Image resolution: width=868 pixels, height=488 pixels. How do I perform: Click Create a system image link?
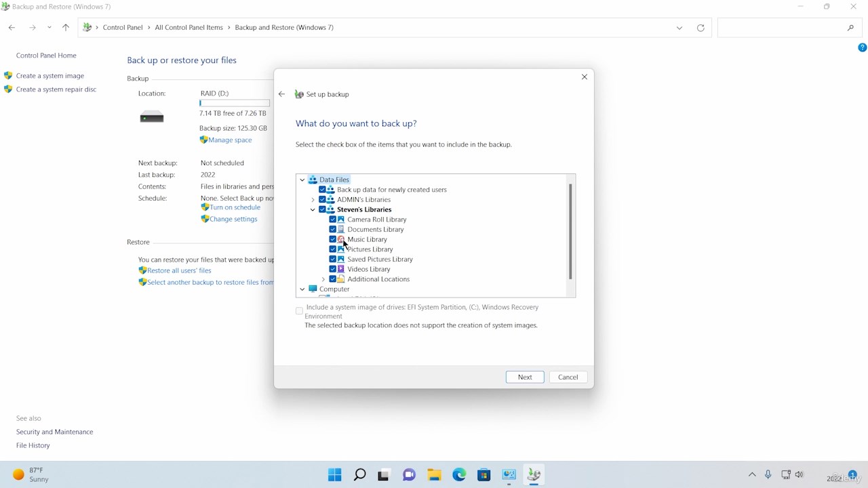click(x=50, y=76)
